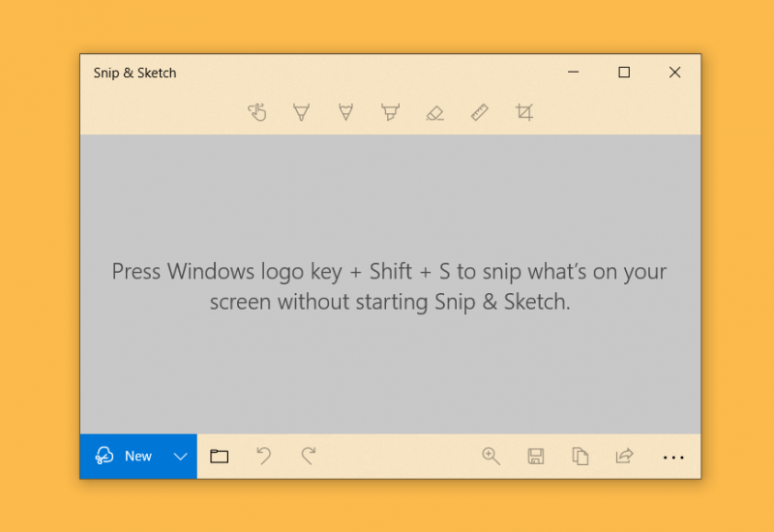Select the Ballpoint pen tool
The width and height of the screenshot is (774, 532).
[x=301, y=112]
